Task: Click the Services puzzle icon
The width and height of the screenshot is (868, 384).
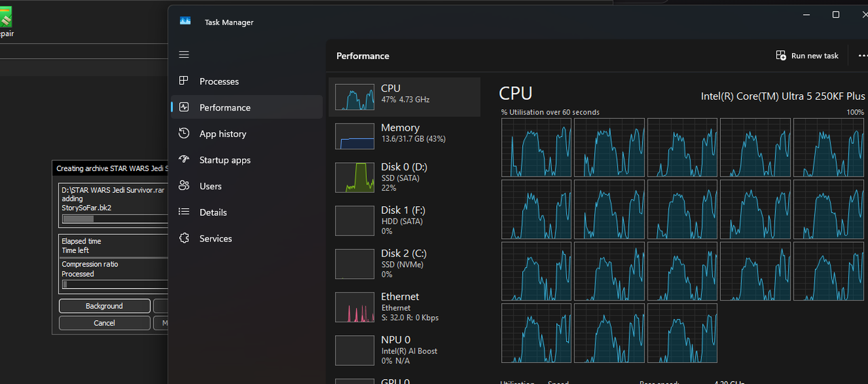Action: click(x=184, y=238)
